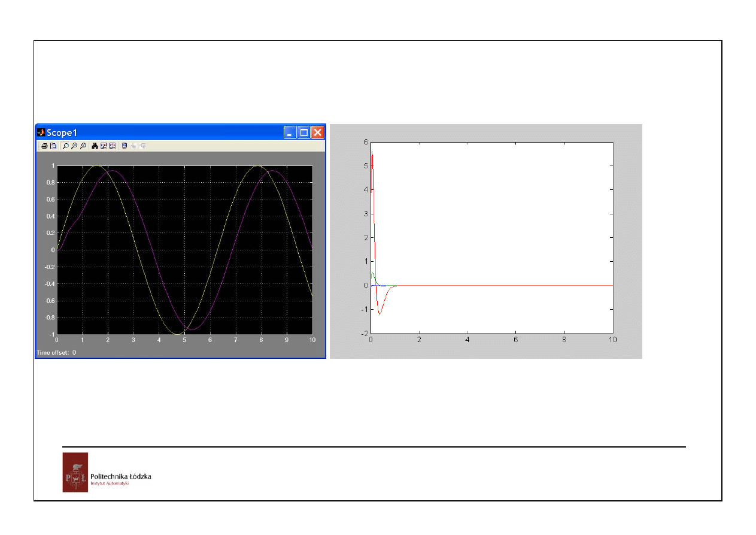Enable the Zoom magnifier tool
Image resolution: width=756 pixels, height=535 pixels.
click(65, 146)
